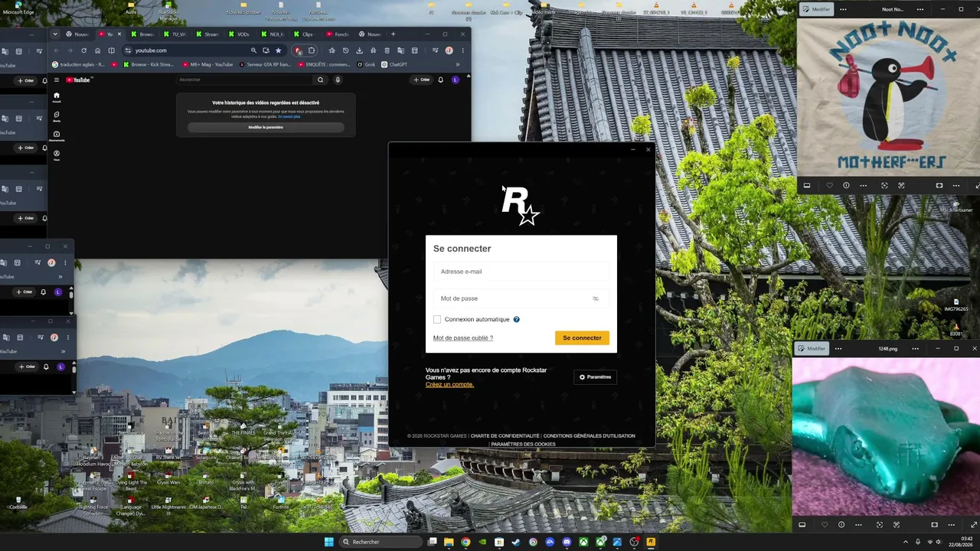Switch to the Browse Kick tab
The image size is (980, 551).
(x=143, y=34)
